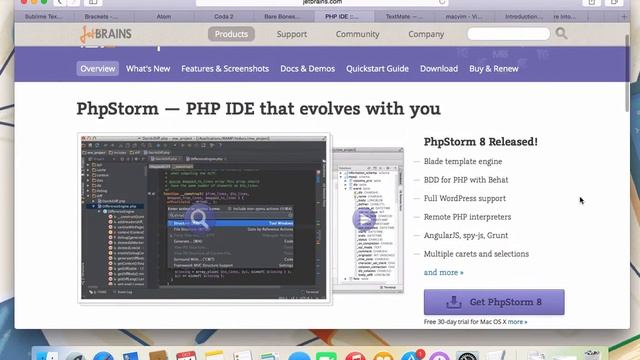Click the Safari address bar showing jetbrains.com
Image resolution: width=640 pixels, height=360 pixels.
[322, 2]
